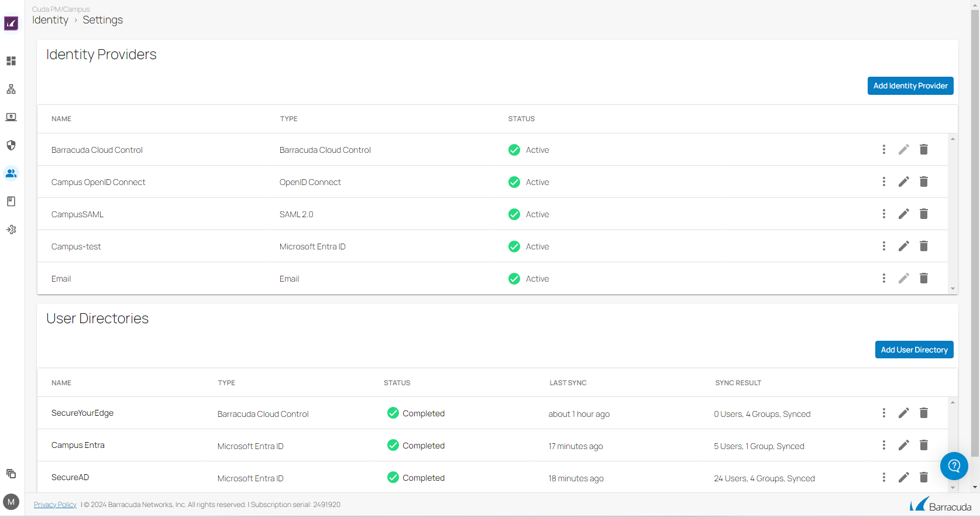Open the bookmark logs icon in sidebar

11,201
